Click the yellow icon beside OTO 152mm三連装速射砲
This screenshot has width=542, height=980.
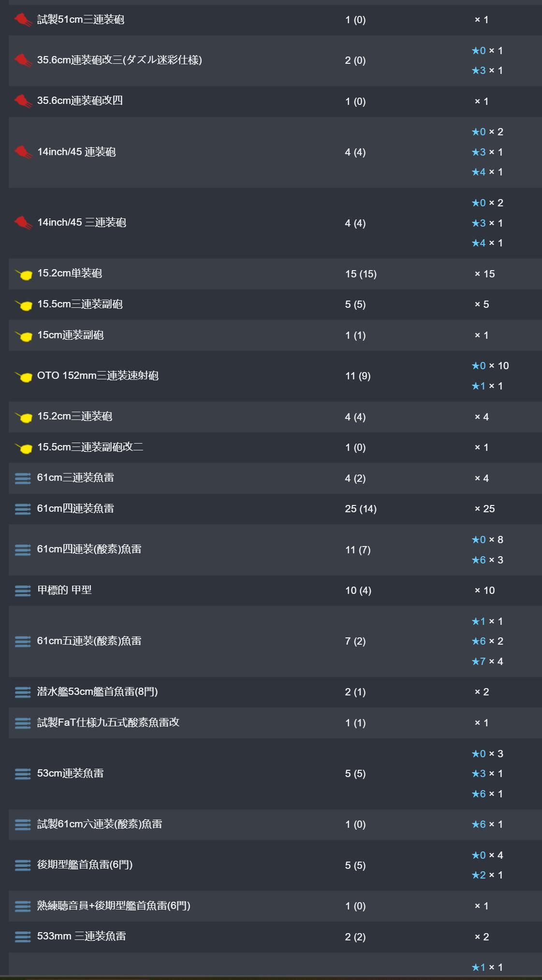pos(24,376)
